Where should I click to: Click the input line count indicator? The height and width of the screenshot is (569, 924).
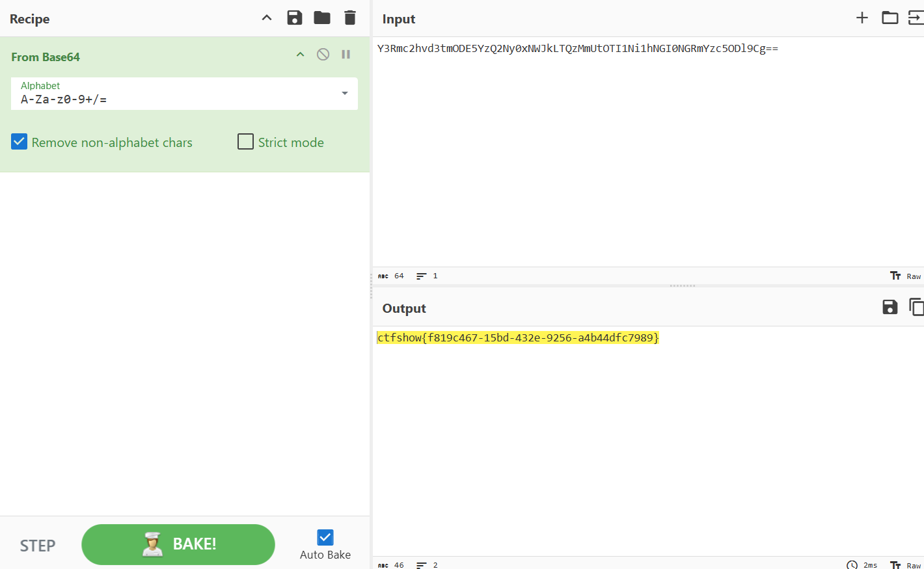tap(427, 276)
